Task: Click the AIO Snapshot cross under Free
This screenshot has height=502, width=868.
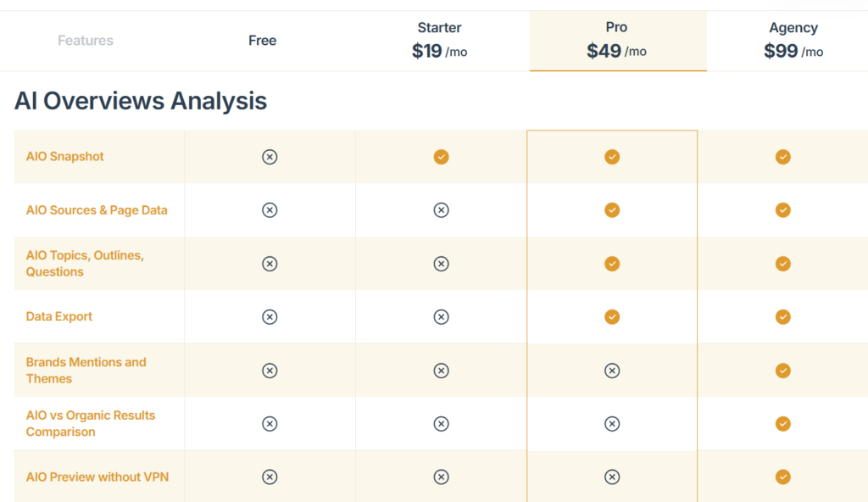Action: [270, 157]
